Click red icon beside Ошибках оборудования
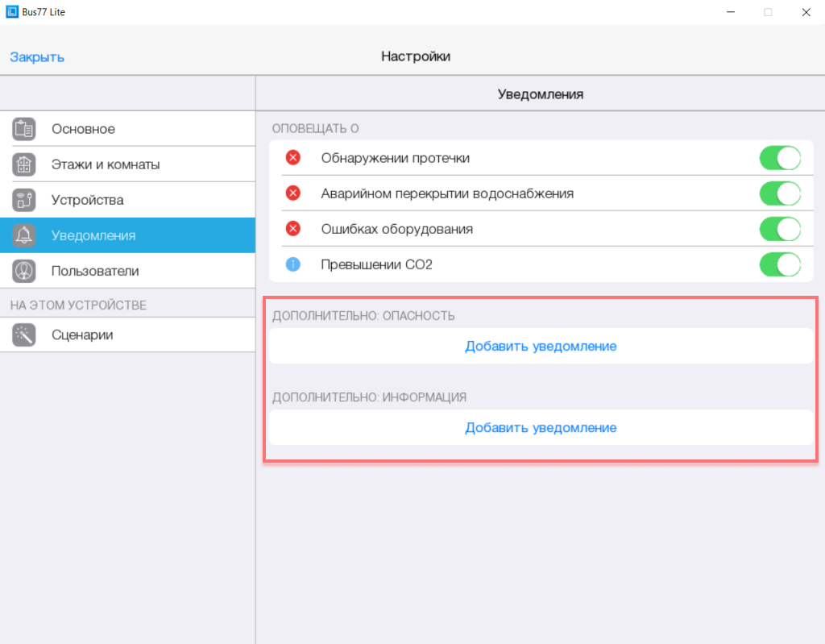 pos(293,229)
